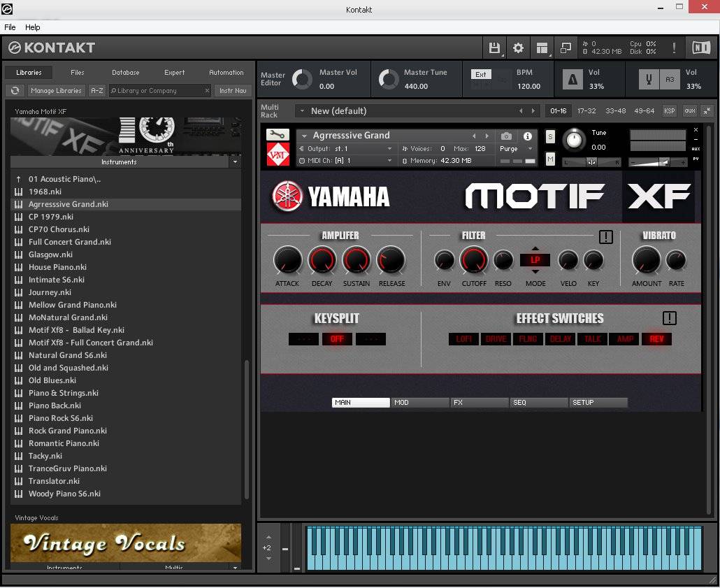
Task: Click the save floppy disk icon
Action: (494, 48)
